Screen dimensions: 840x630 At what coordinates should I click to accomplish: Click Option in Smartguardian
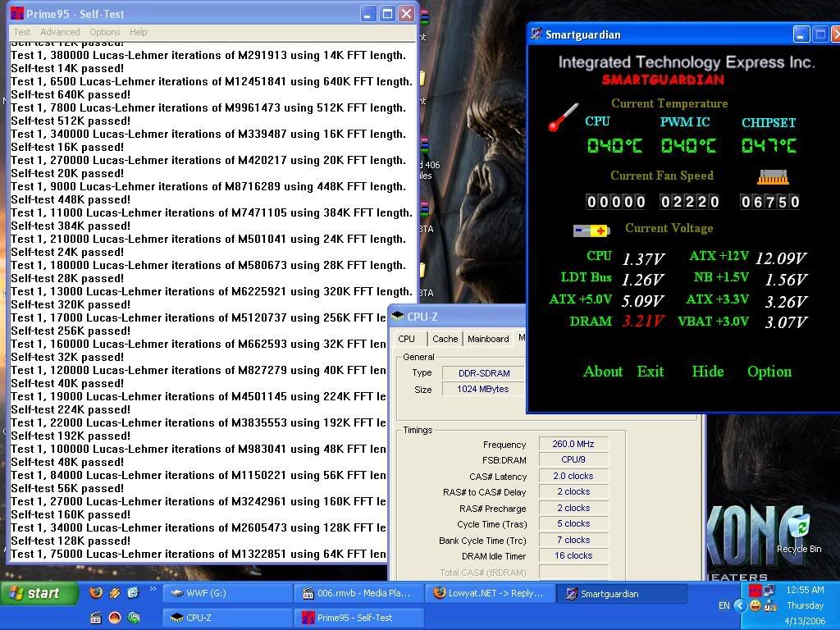769,372
